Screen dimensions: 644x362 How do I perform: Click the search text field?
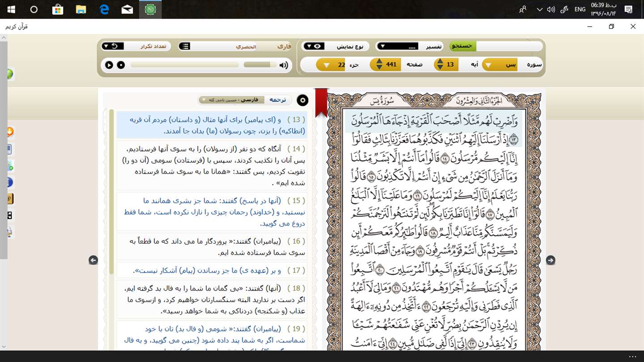(509, 46)
